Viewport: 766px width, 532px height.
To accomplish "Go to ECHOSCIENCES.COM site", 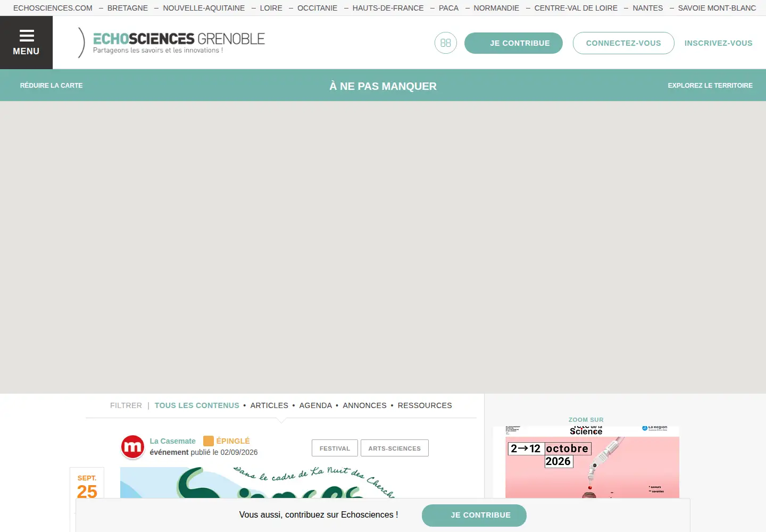I will [53, 8].
